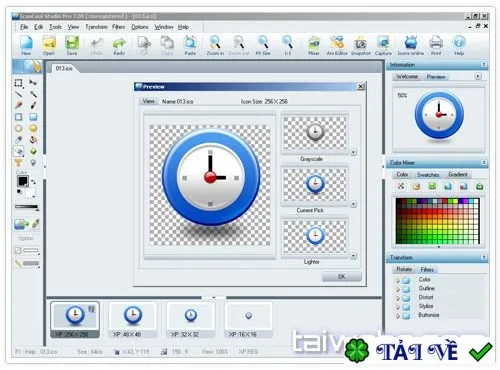This screenshot has width=500, height=370.
Task: Open dropdown arrow beside Lighter preview
Action: 353,256
